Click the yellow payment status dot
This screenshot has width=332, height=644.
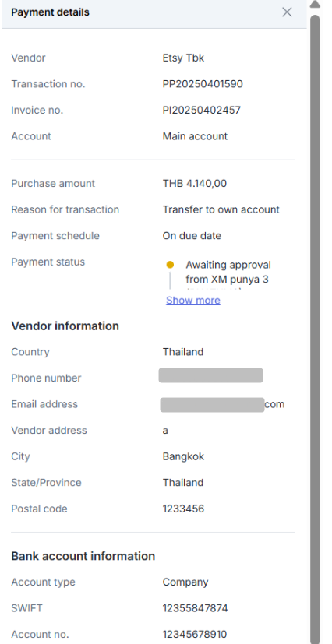point(170,265)
